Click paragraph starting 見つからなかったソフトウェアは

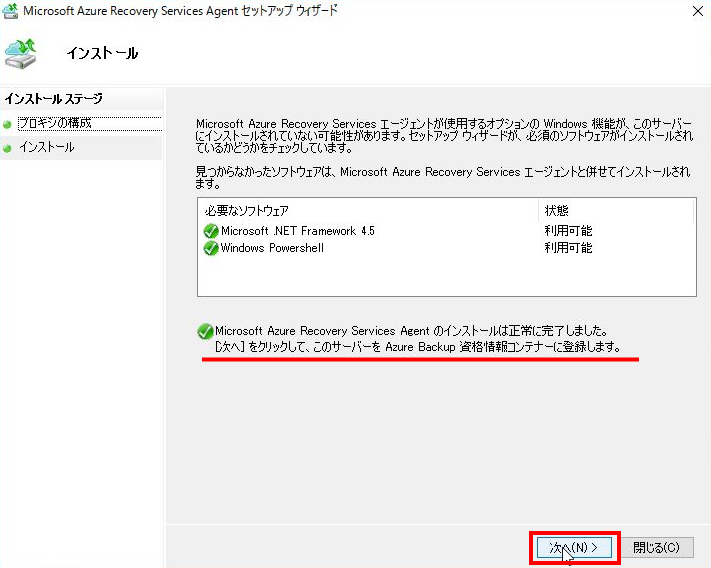tap(443, 178)
